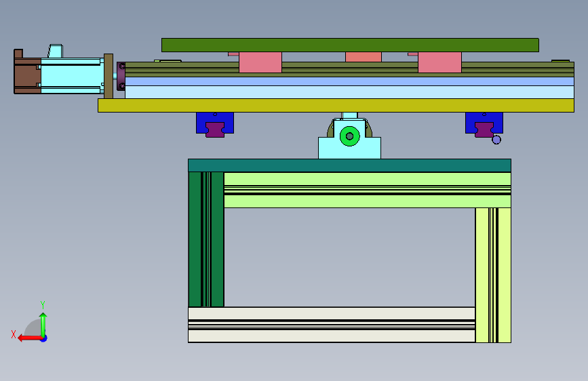
Task: Select the cyan bearing housing block
Action: point(349,150)
